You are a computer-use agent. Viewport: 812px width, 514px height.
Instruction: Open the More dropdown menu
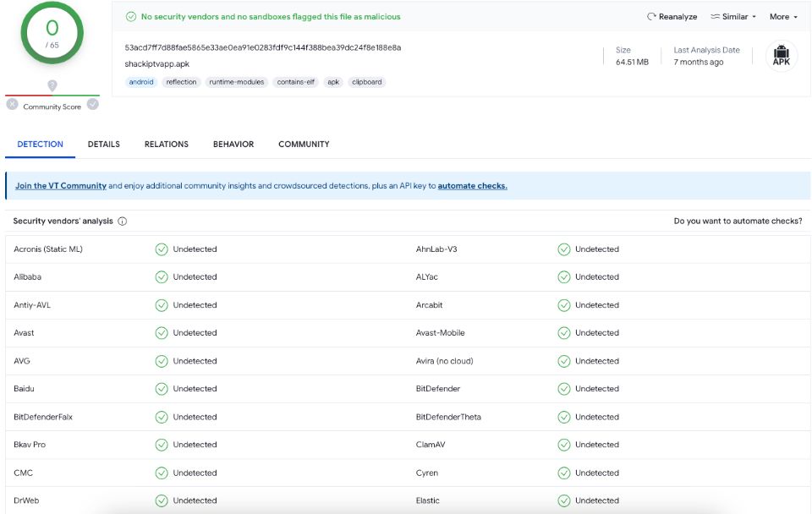click(x=783, y=17)
